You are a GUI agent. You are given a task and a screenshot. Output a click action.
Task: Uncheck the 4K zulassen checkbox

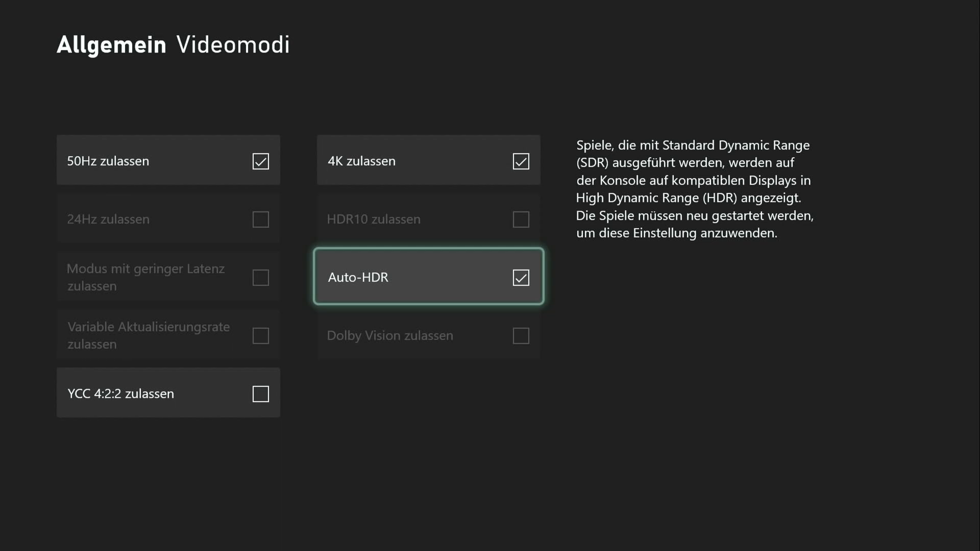coord(521,161)
